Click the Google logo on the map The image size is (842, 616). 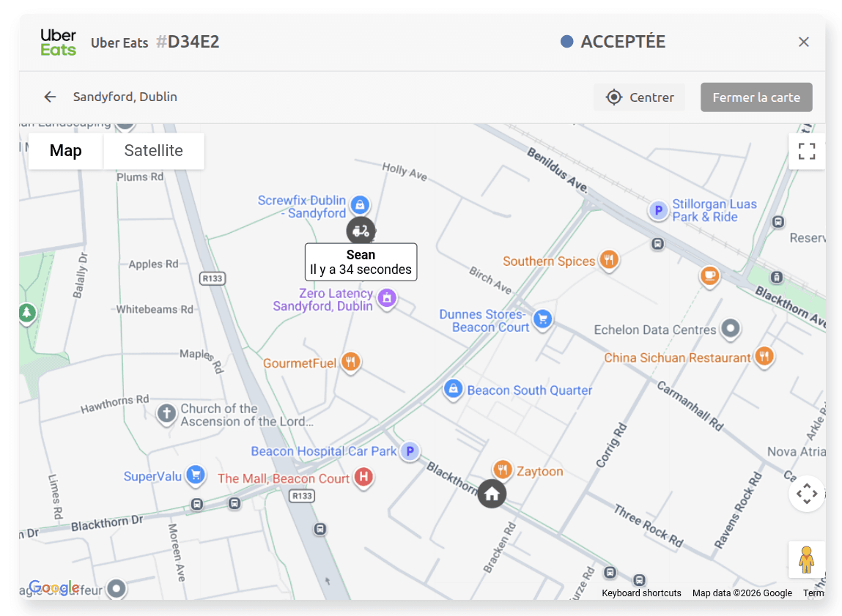54,587
